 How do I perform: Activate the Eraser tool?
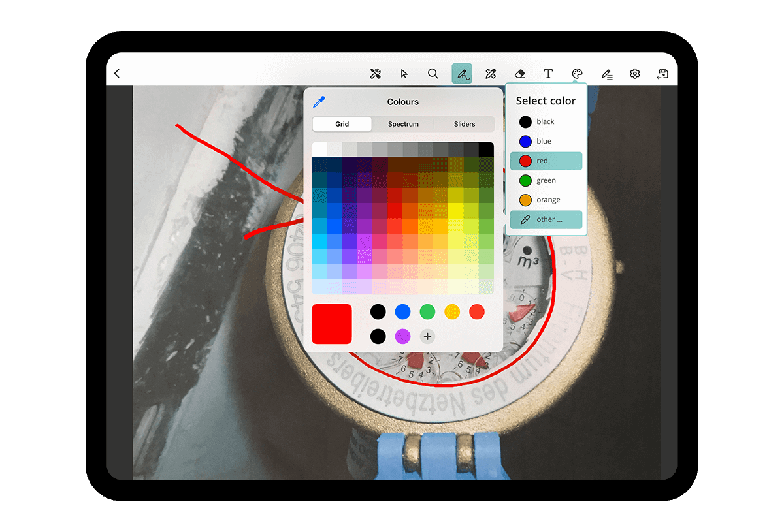point(519,74)
